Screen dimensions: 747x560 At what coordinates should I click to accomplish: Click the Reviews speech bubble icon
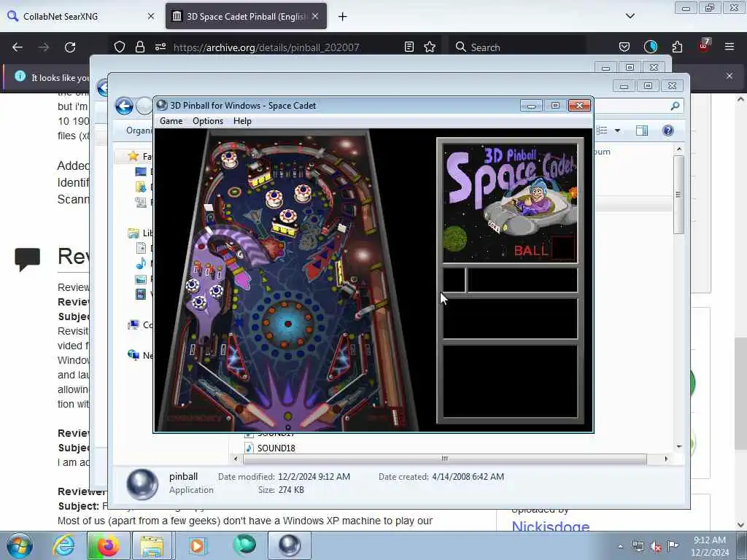pos(27,260)
